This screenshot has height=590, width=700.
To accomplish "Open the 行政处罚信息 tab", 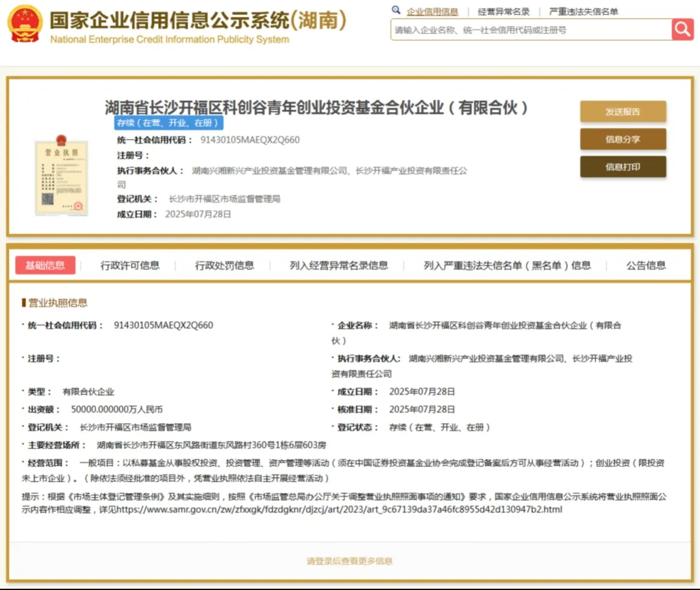I will tap(224, 265).
